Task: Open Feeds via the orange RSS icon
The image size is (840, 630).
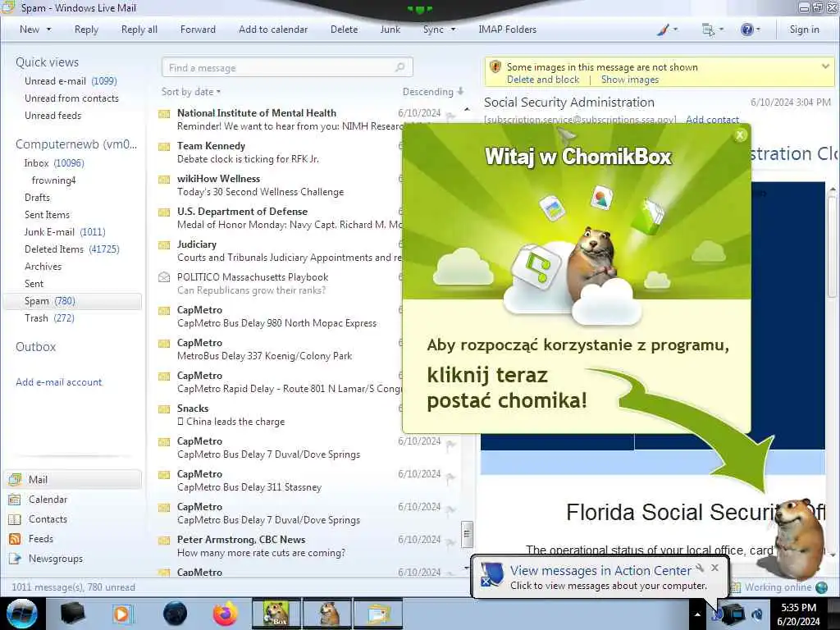Action: pos(15,539)
